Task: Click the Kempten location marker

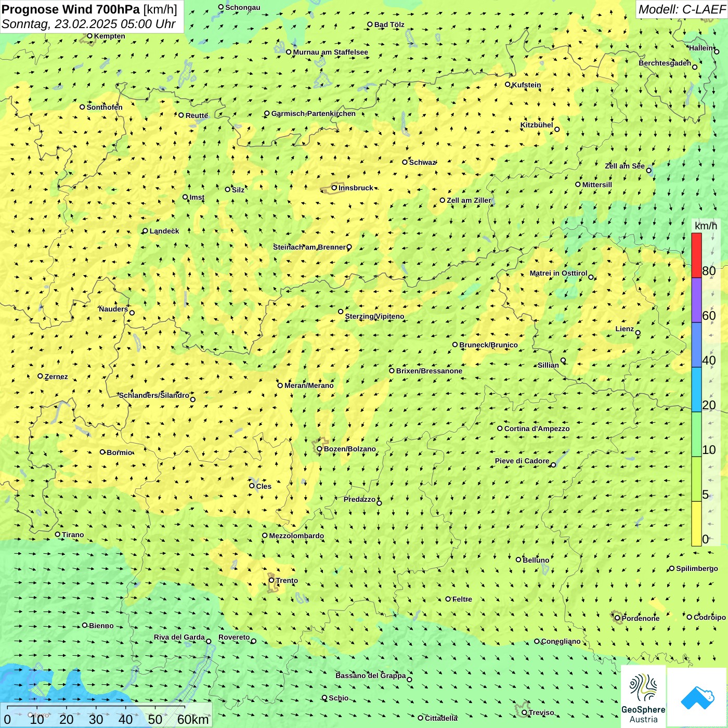Action: tap(89, 36)
